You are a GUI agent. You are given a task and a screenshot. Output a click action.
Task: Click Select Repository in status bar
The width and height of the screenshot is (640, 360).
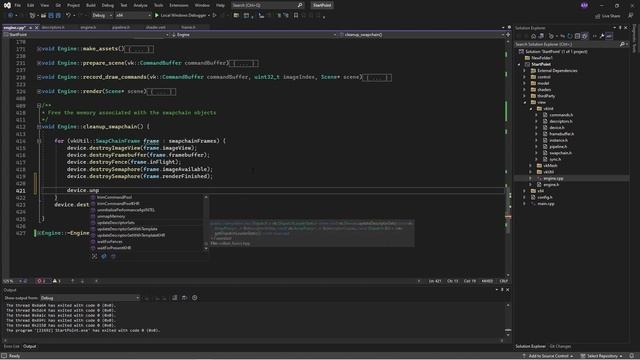coord(602,356)
